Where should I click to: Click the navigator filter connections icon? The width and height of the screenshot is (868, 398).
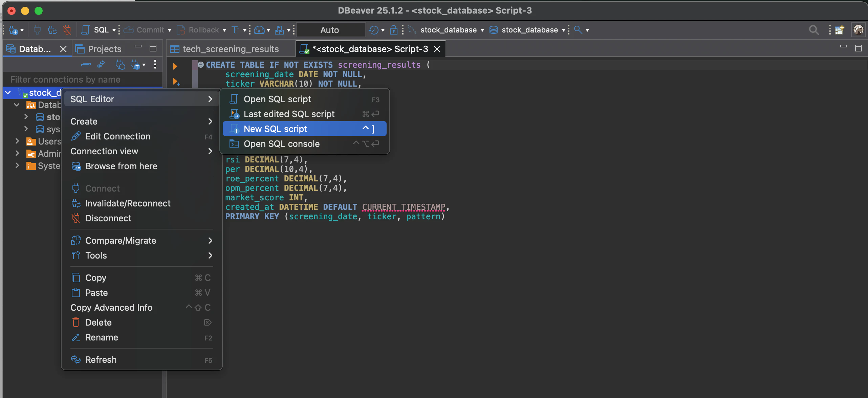(x=135, y=65)
